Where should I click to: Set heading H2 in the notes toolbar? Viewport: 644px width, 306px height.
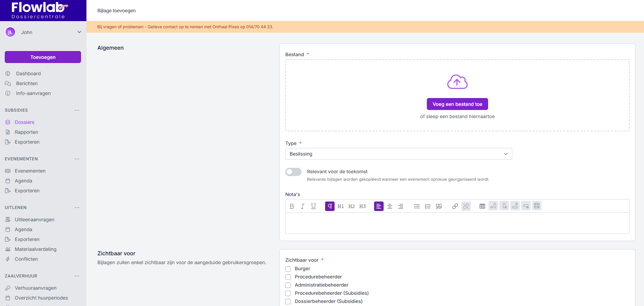pyautogui.click(x=352, y=206)
